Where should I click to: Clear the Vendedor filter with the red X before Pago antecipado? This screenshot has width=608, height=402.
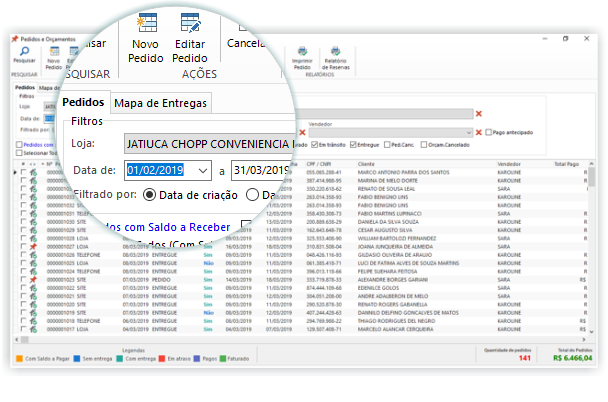[x=478, y=133]
